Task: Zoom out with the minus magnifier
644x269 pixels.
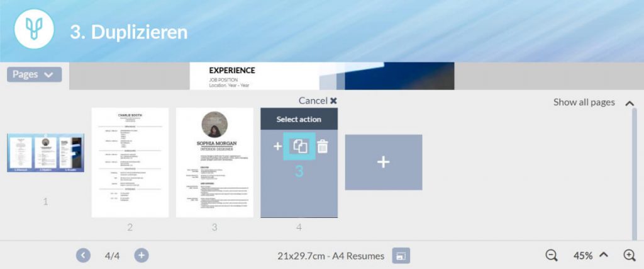Action: [552, 255]
